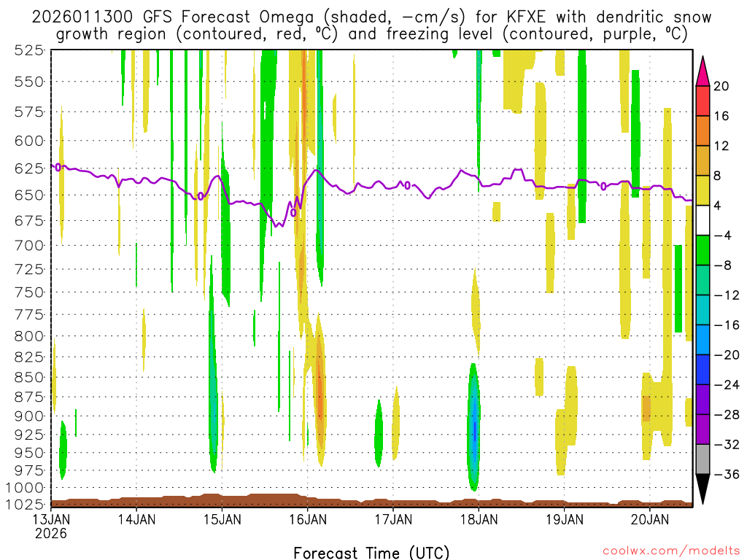Click the purple 0 contour label near 17JAN
The height and width of the screenshot is (560, 747).
coord(407,185)
